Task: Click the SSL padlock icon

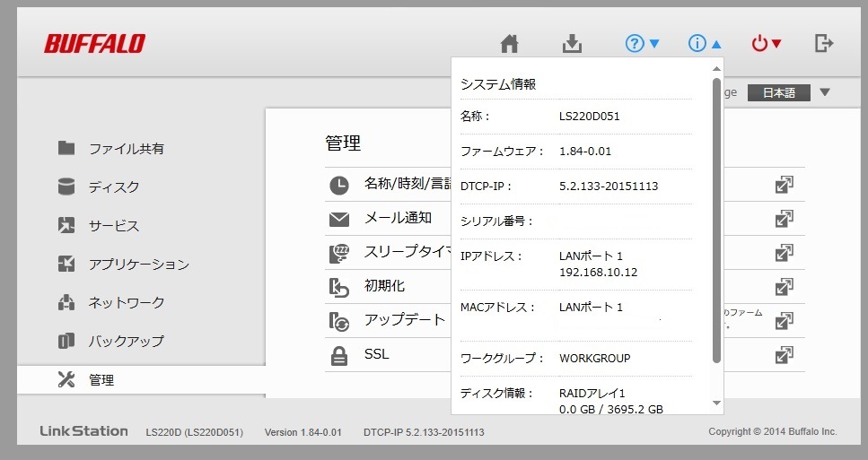Action: 339,356
